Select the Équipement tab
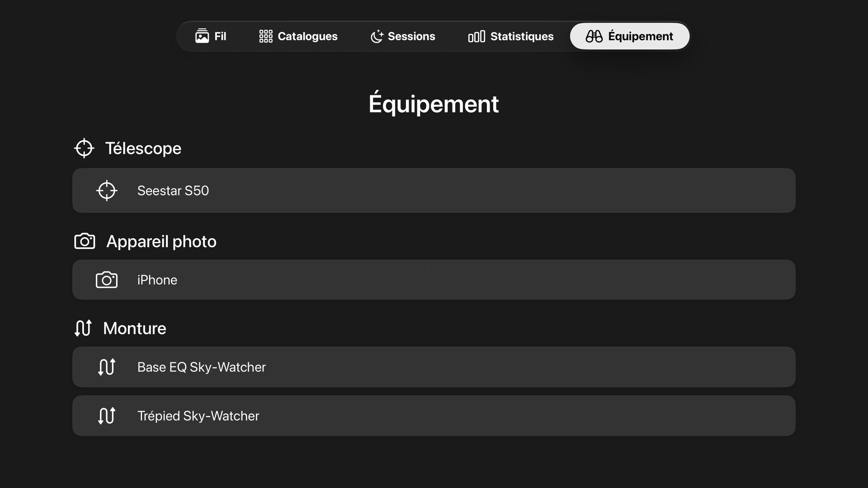Image resolution: width=868 pixels, height=488 pixels. pos(629,36)
